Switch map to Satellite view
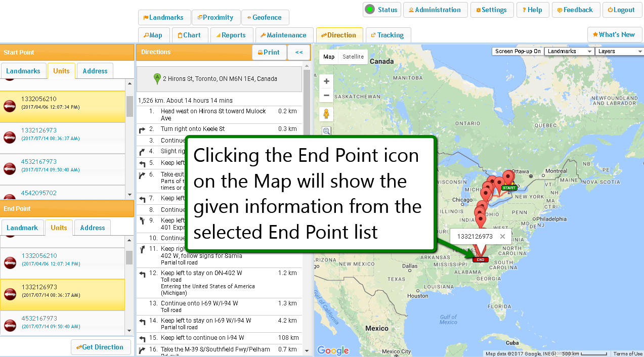 coord(353,57)
